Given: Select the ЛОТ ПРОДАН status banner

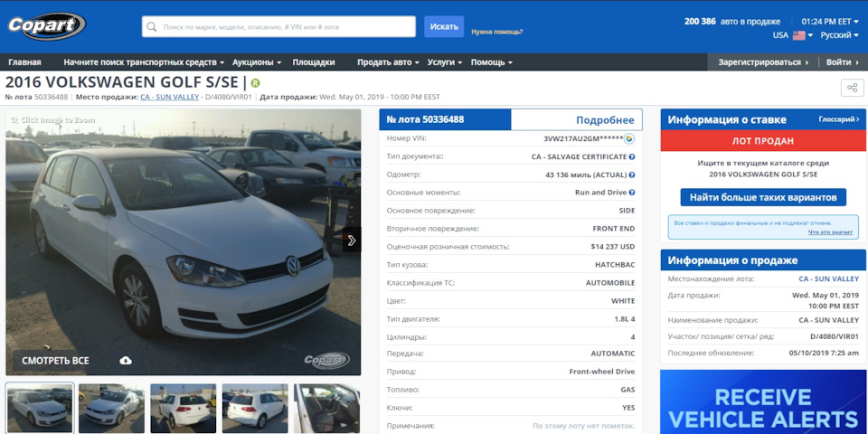Looking at the screenshot, I should click(763, 141).
